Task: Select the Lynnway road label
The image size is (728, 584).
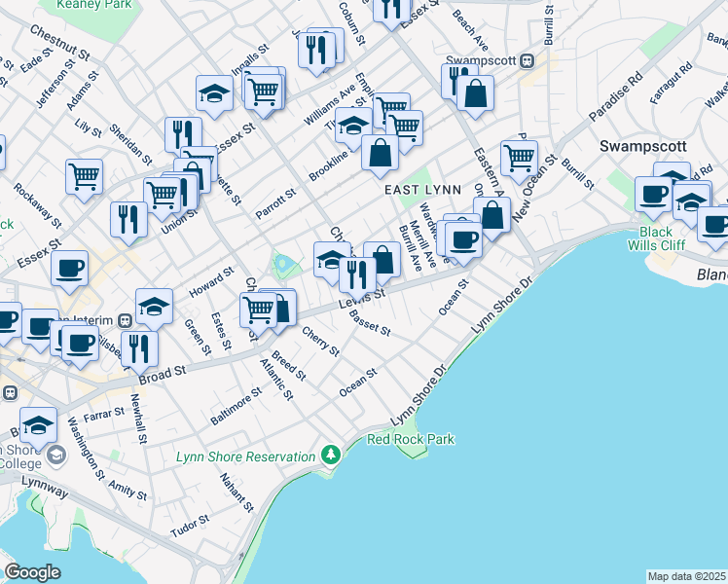Action: tap(45, 487)
